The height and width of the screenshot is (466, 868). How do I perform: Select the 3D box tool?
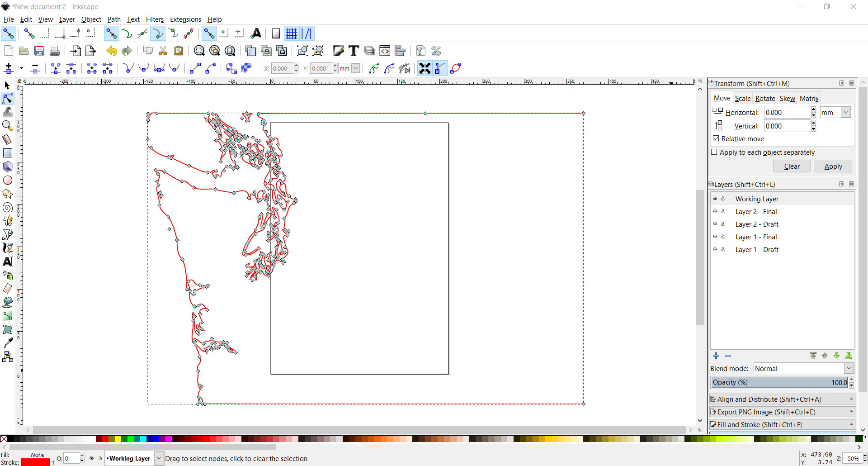pyautogui.click(x=8, y=166)
